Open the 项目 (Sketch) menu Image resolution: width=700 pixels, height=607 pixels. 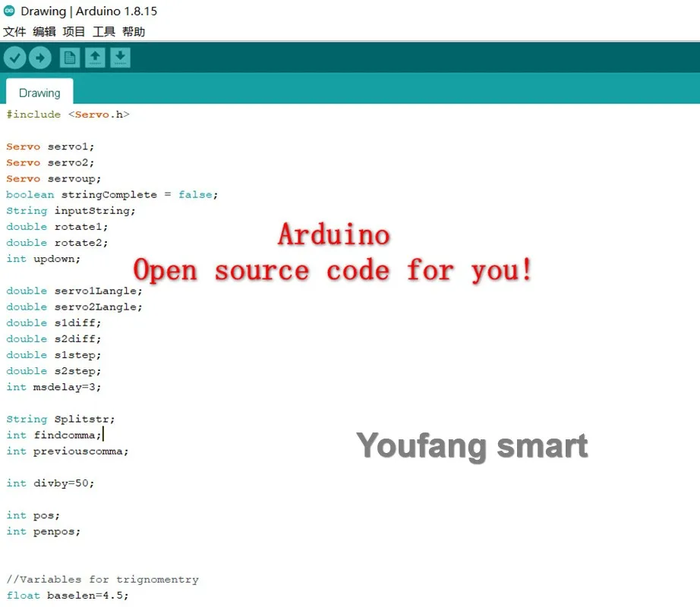[x=74, y=32]
